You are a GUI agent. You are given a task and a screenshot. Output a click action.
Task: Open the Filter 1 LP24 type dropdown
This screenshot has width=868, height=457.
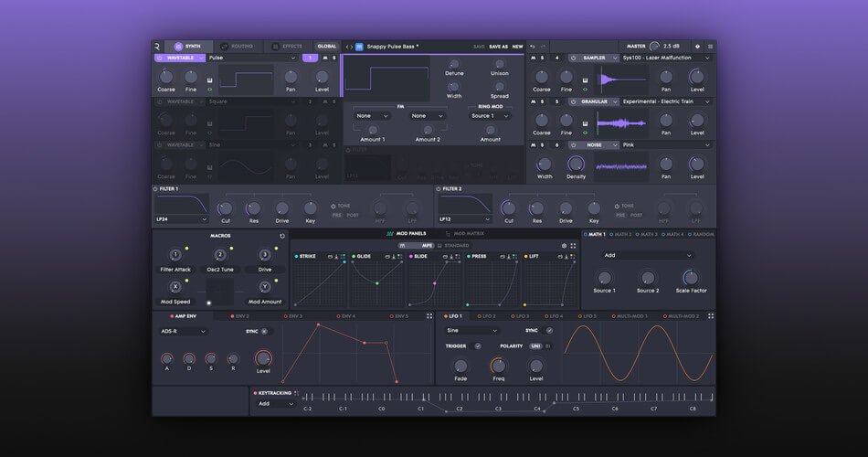(183, 219)
